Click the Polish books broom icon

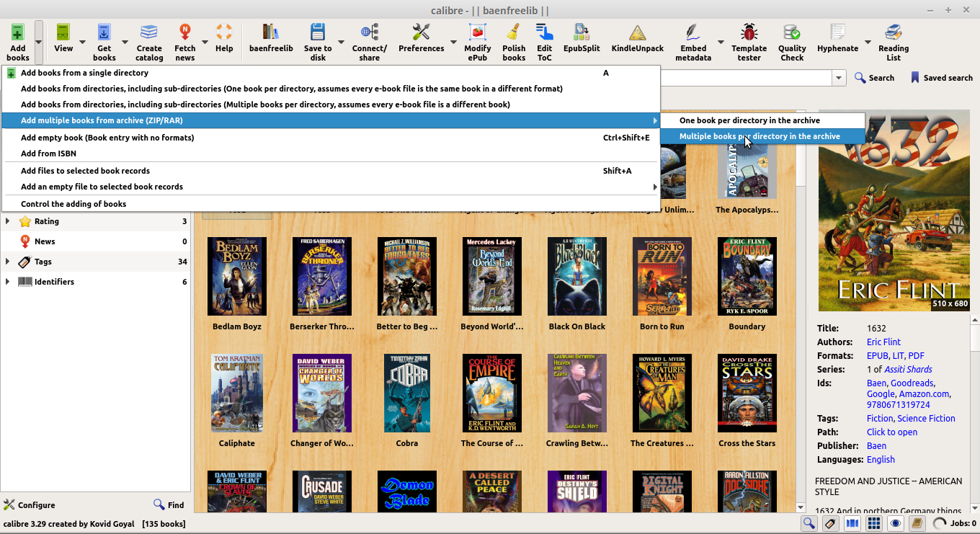(514, 33)
